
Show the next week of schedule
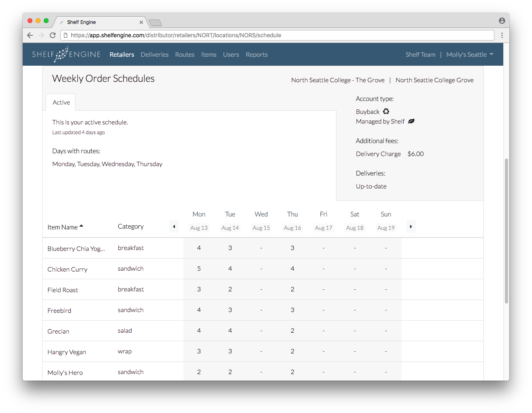pyautogui.click(x=411, y=227)
